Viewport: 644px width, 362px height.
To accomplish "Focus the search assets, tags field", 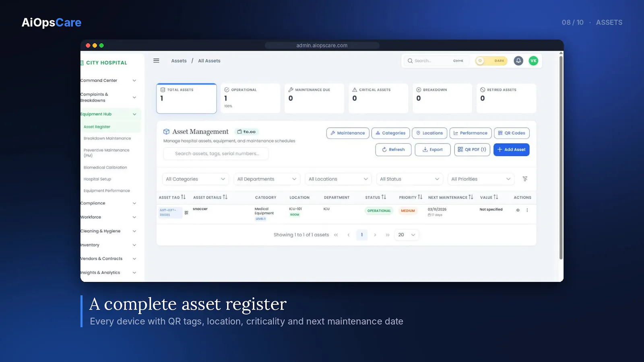I will 216,154.
